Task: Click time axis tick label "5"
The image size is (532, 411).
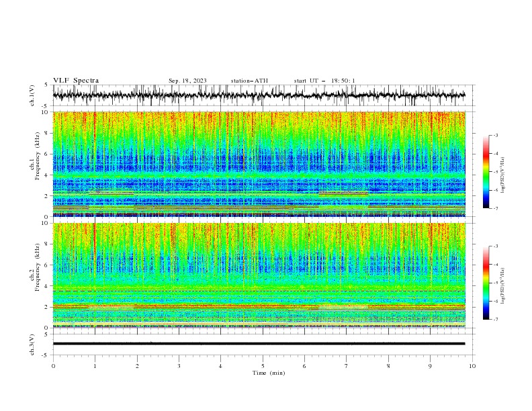Action: tap(263, 366)
